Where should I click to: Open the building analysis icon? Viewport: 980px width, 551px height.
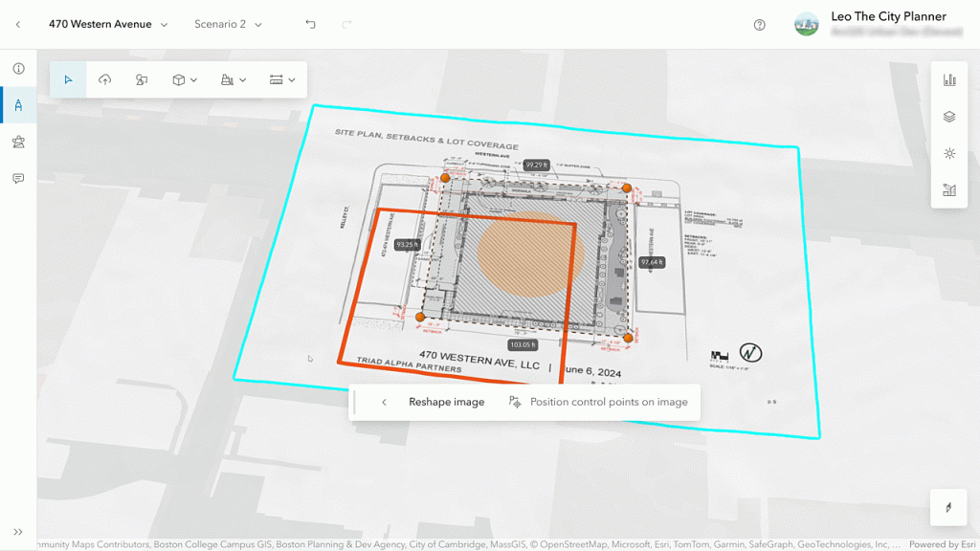949,190
